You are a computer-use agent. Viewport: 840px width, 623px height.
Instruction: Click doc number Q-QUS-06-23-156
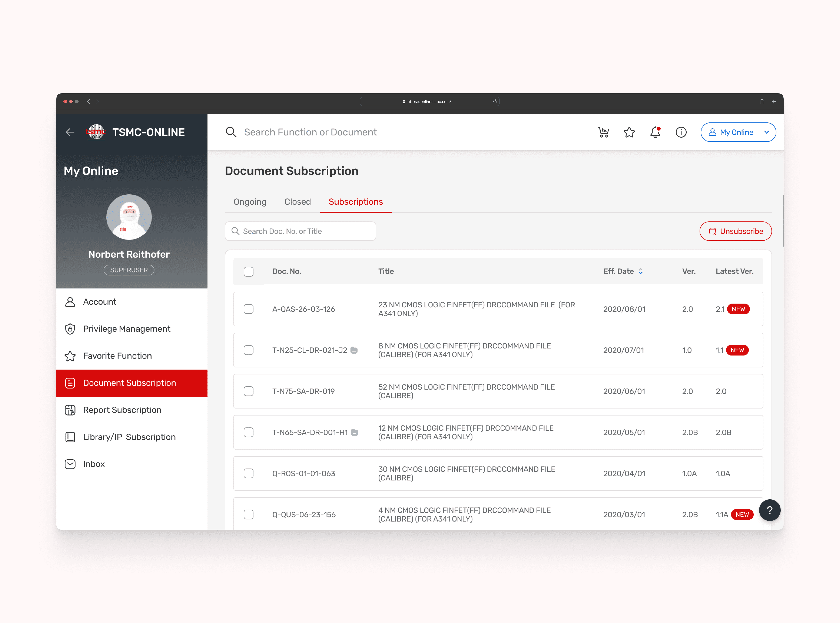[x=304, y=515]
